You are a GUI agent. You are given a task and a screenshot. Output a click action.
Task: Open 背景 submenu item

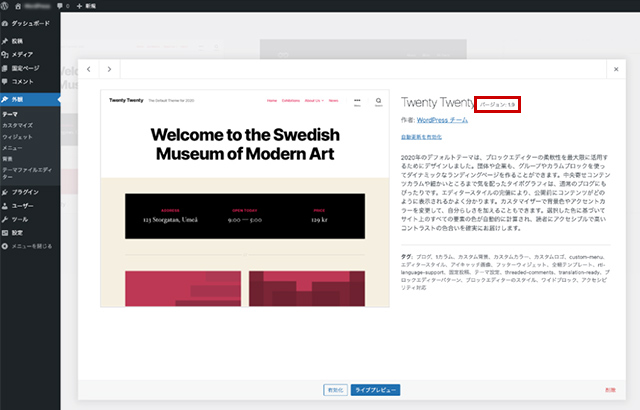coord(7,159)
